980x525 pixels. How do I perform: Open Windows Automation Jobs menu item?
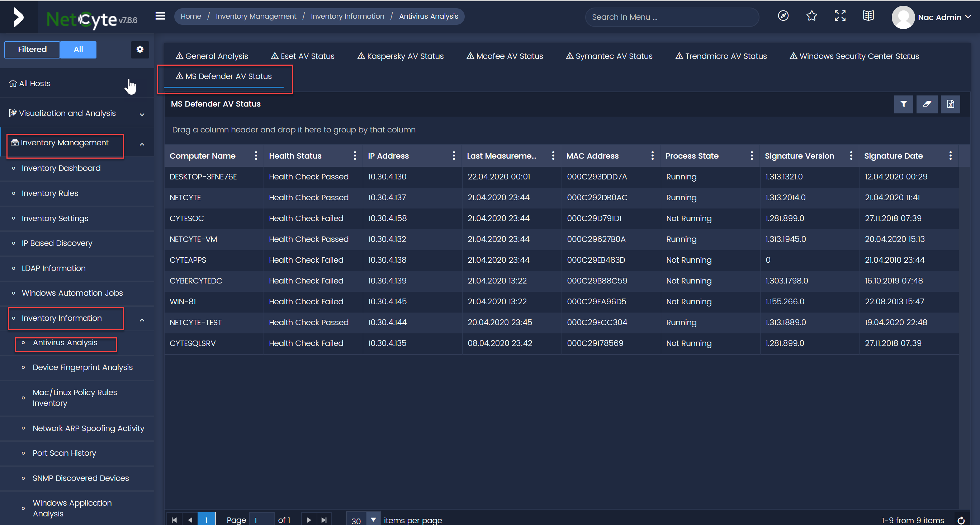[77, 293]
